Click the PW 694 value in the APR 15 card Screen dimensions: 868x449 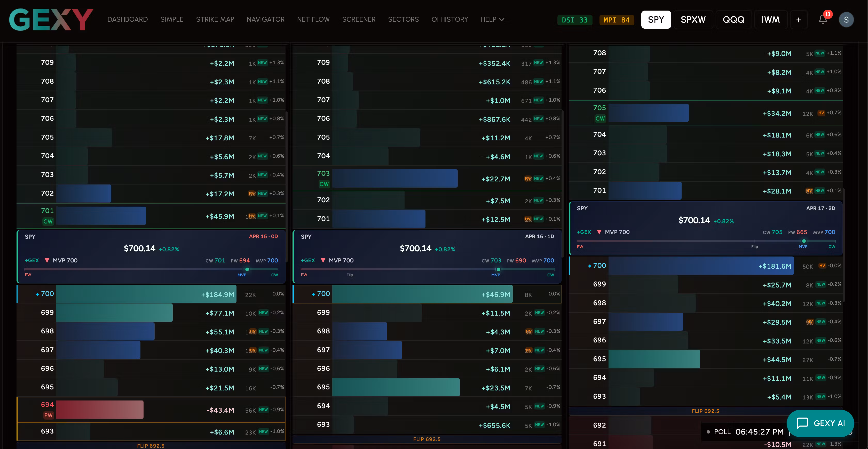(240, 260)
